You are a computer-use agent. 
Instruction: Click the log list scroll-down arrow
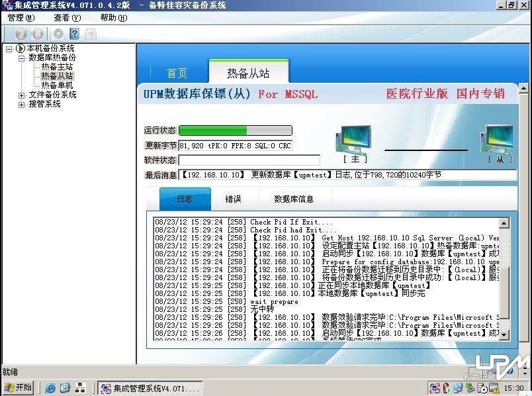504,334
